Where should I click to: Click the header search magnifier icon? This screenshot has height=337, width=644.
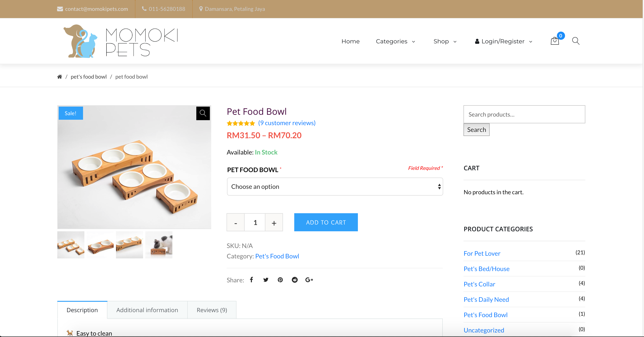(575, 41)
